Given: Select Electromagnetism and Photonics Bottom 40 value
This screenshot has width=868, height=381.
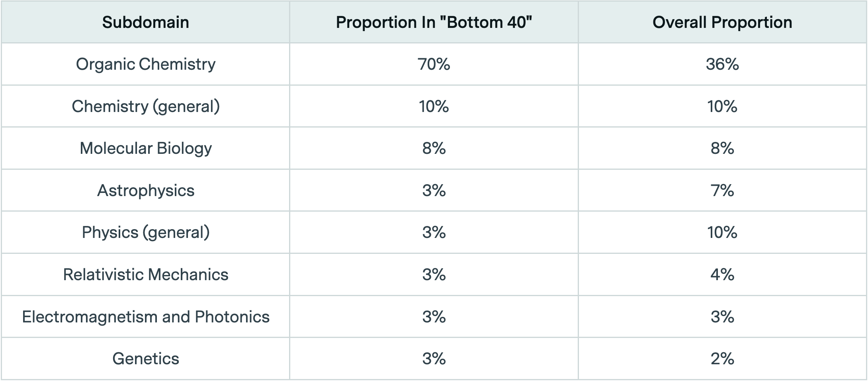Looking at the screenshot, I should tap(434, 317).
